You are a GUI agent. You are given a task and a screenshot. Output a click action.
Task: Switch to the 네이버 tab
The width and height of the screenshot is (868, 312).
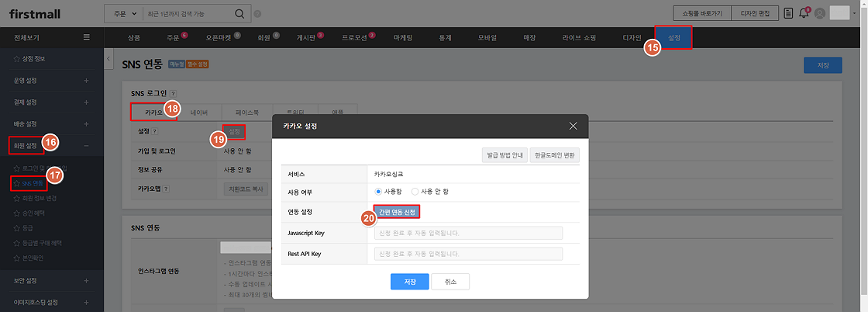pos(199,112)
